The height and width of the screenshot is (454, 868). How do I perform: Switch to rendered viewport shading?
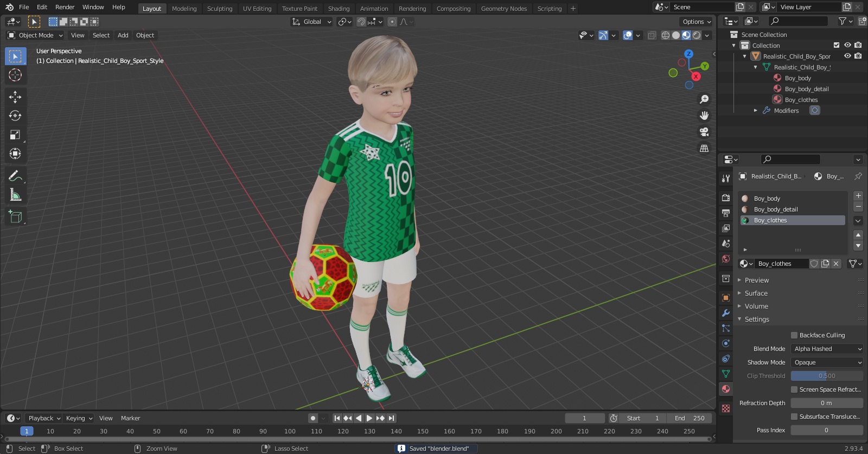[697, 35]
